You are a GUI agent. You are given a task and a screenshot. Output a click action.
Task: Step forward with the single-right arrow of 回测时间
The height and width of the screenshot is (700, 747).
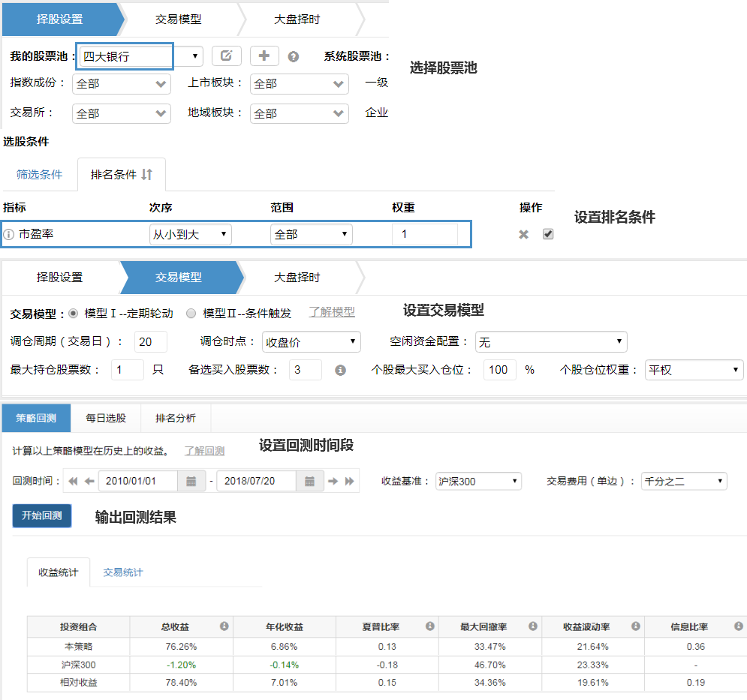333,482
